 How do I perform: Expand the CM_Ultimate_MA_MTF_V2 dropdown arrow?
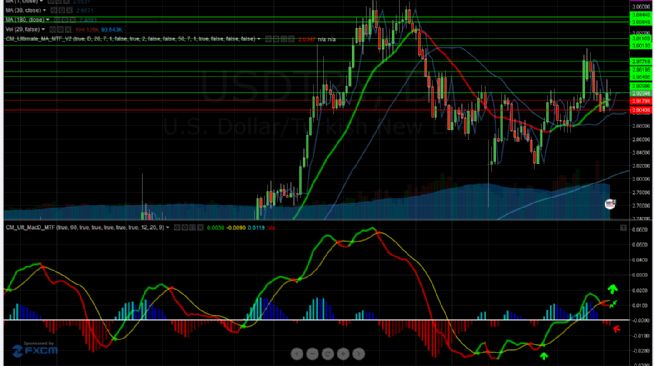(x=259, y=39)
